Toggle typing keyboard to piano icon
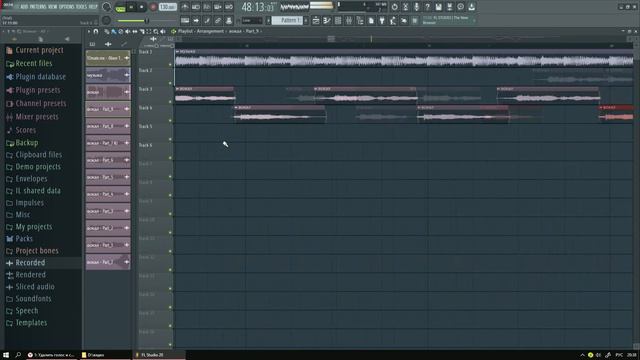Screen dimensions: 640x360 pos(185,20)
